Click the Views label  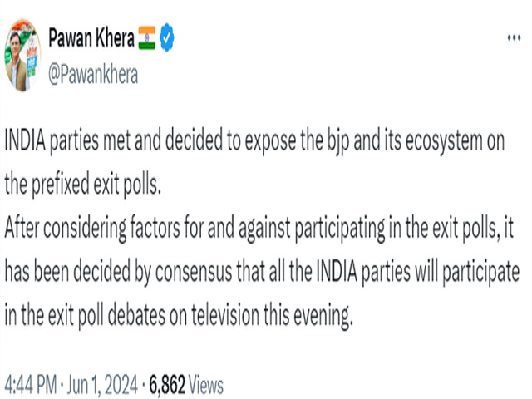tap(206, 385)
